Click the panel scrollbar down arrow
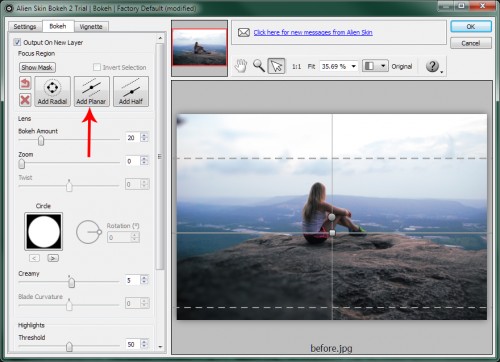 160,347
